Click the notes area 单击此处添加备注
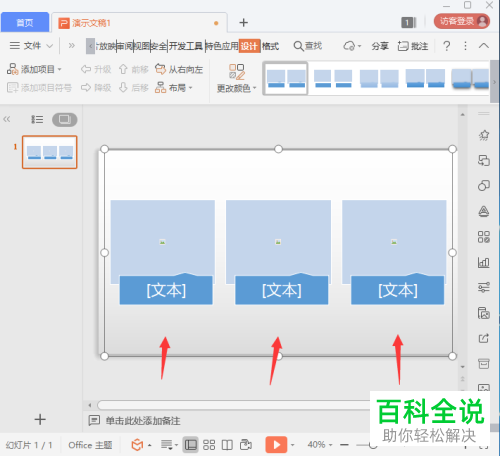Viewport: 500px width, 456px height. pos(143,421)
